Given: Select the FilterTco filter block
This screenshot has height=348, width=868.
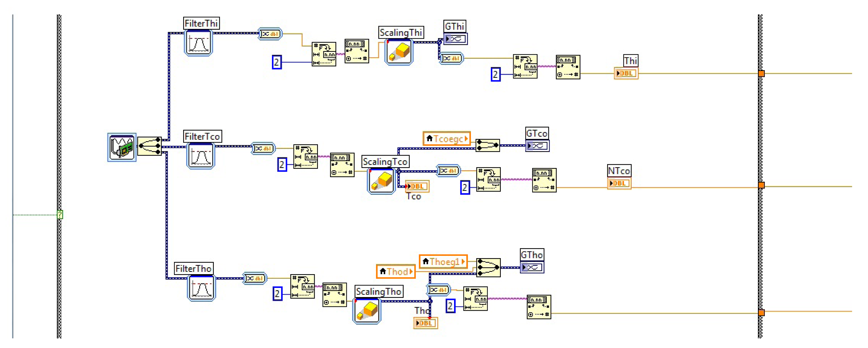Looking at the screenshot, I should pos(201,156).
